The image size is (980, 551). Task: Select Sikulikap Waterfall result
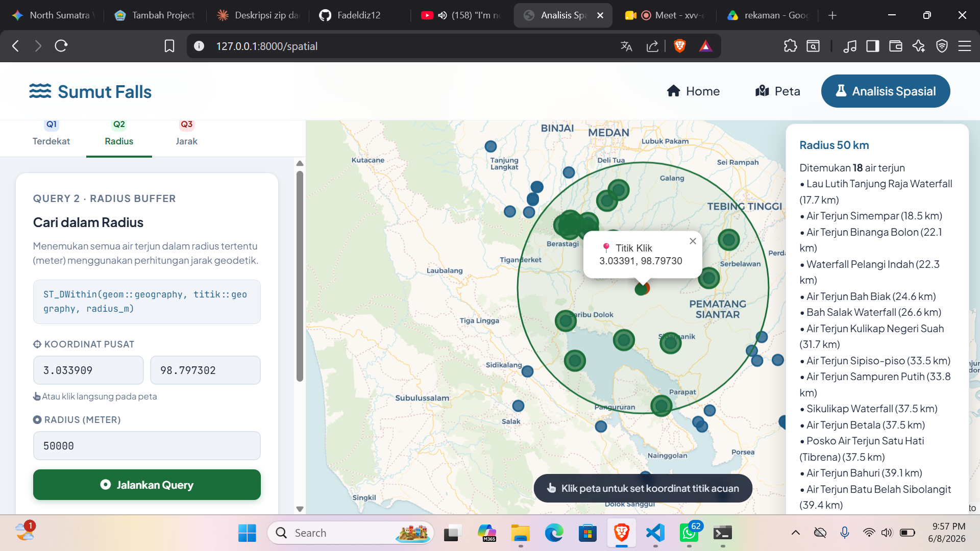pyautogui.click(x=872, y=409)
